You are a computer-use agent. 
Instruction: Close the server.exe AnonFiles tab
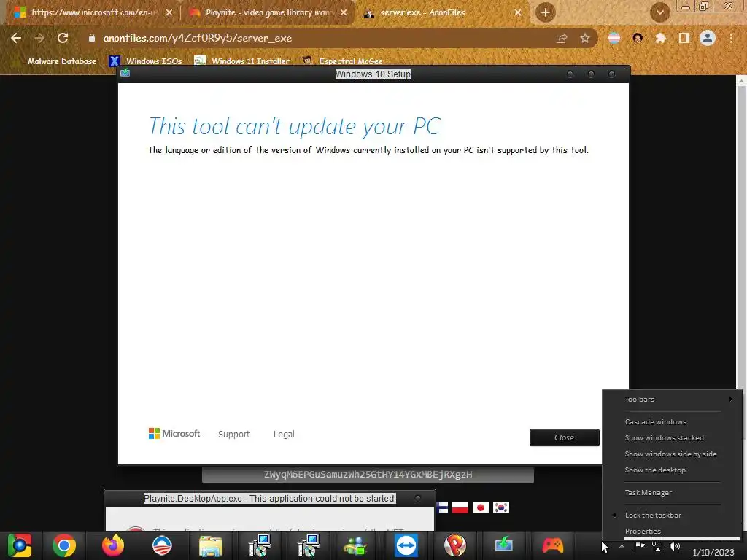click(x=518, y=13)
